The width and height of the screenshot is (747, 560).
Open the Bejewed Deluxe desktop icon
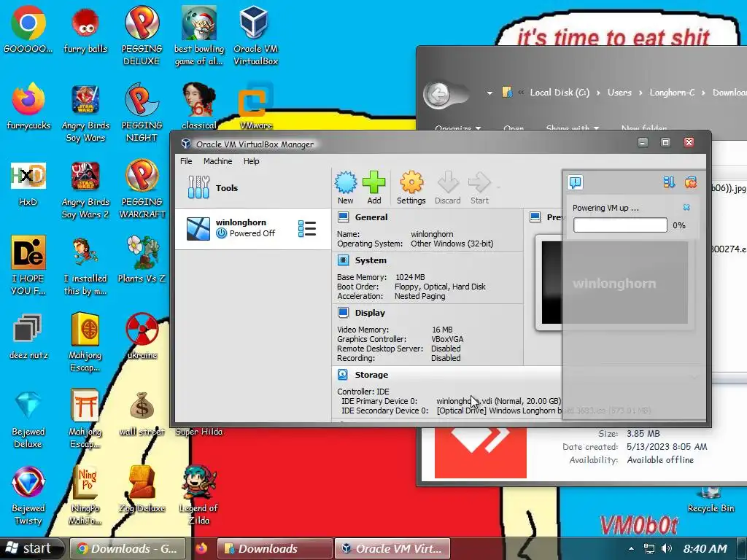[x=28, y=419]
